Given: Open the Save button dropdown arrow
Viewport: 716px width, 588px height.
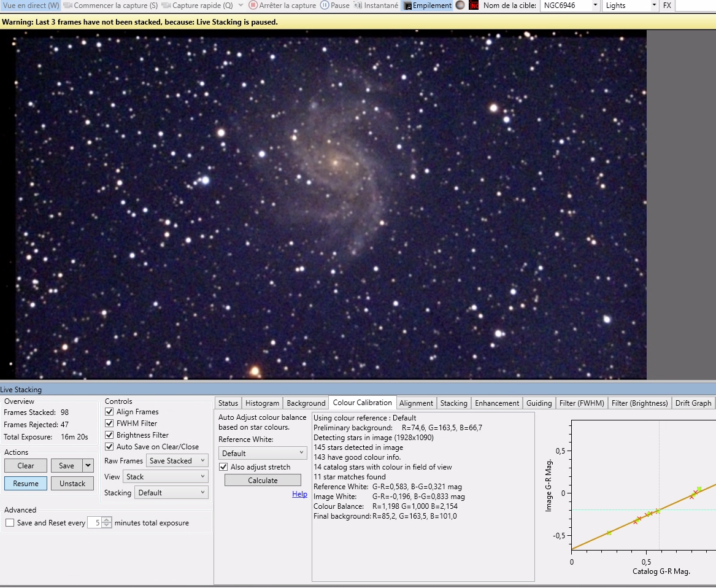Looking at the screenshot, I should pyautogui.click(x=88, y=466).
